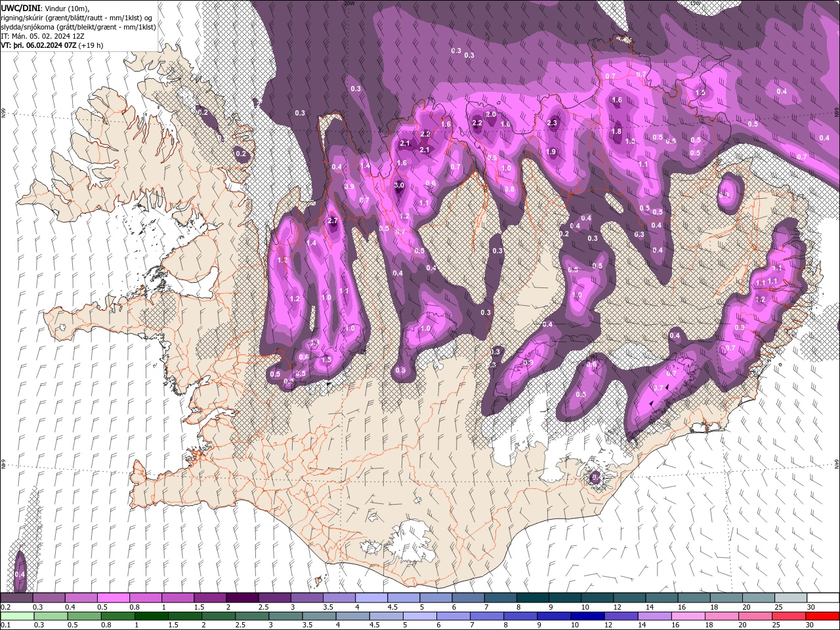Select the deep blue rain swatch at 10
The width and height of the screenshot is (840, 630).
coord(587,616)
